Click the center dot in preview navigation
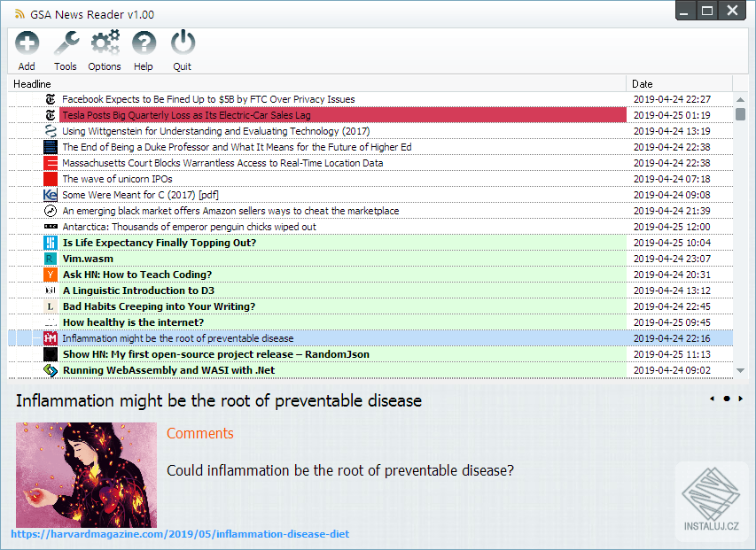The height and width of the screenshot is (550, 756). coord(727,399)
